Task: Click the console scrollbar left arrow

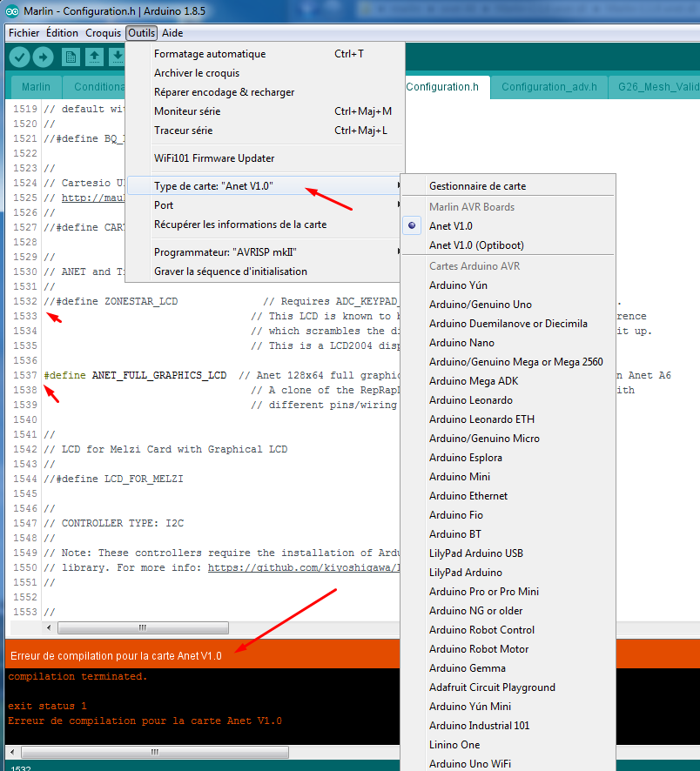Action: click(12, 753)
